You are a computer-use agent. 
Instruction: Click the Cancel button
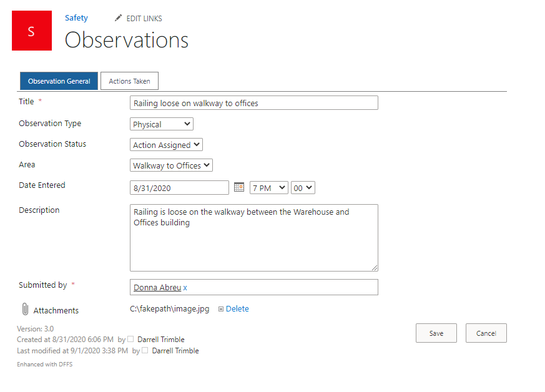(486, 333)
